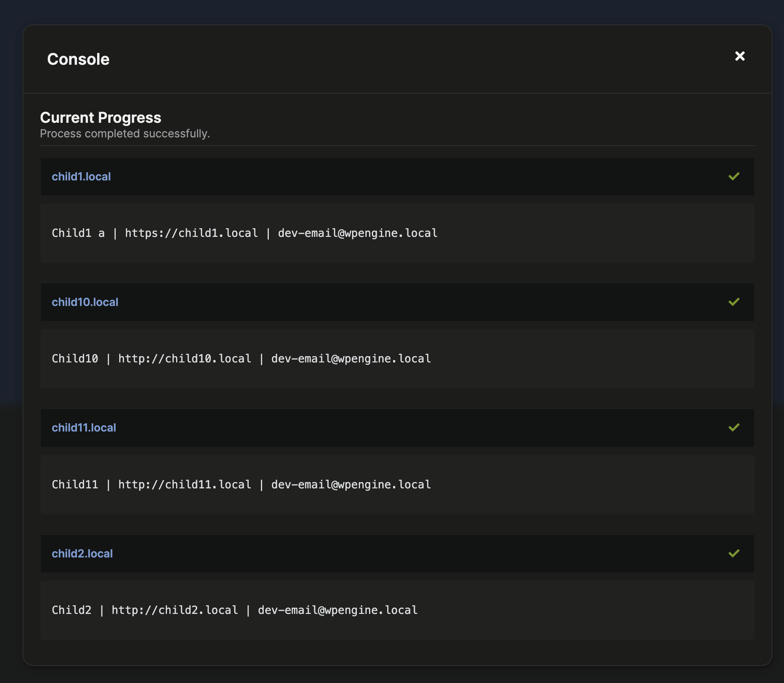The image size is (784, 683).
Task: Open the child2.local link
Action: [x=82, y=554]
